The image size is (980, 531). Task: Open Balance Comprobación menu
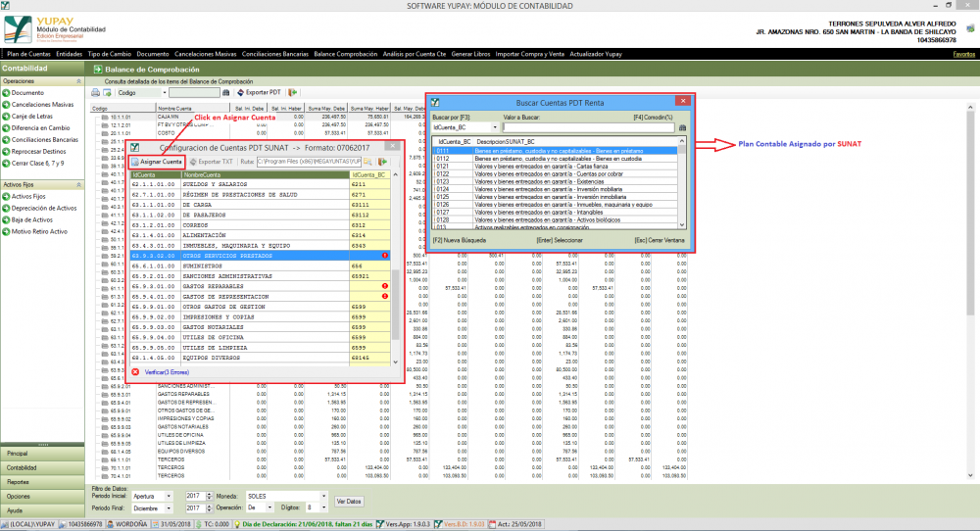(x=346, y=54)
